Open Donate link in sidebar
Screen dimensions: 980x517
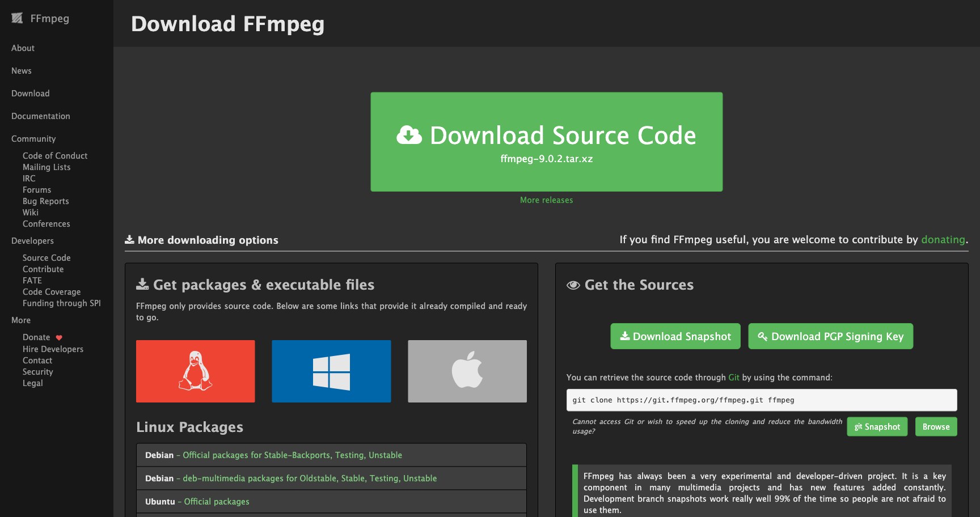click(x=36, y=337)
